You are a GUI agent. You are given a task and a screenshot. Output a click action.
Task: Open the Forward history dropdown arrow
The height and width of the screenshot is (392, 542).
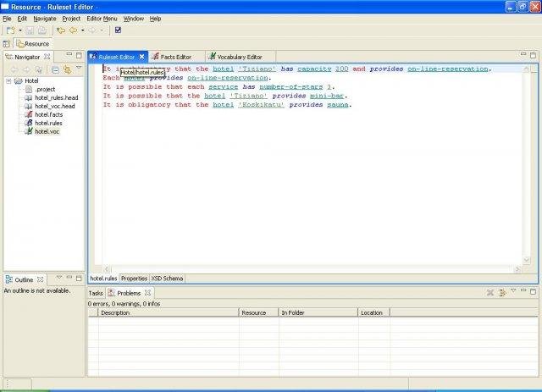click(x=102, y=30)
